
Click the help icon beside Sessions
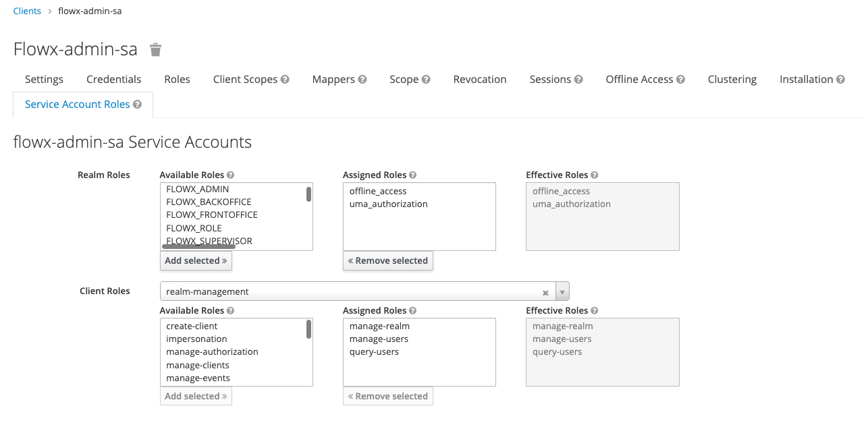point(578,79)
